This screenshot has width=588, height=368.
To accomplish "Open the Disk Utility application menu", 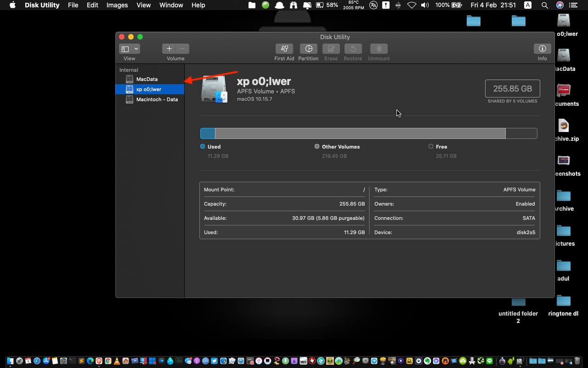I will click(x=42, y=5).
